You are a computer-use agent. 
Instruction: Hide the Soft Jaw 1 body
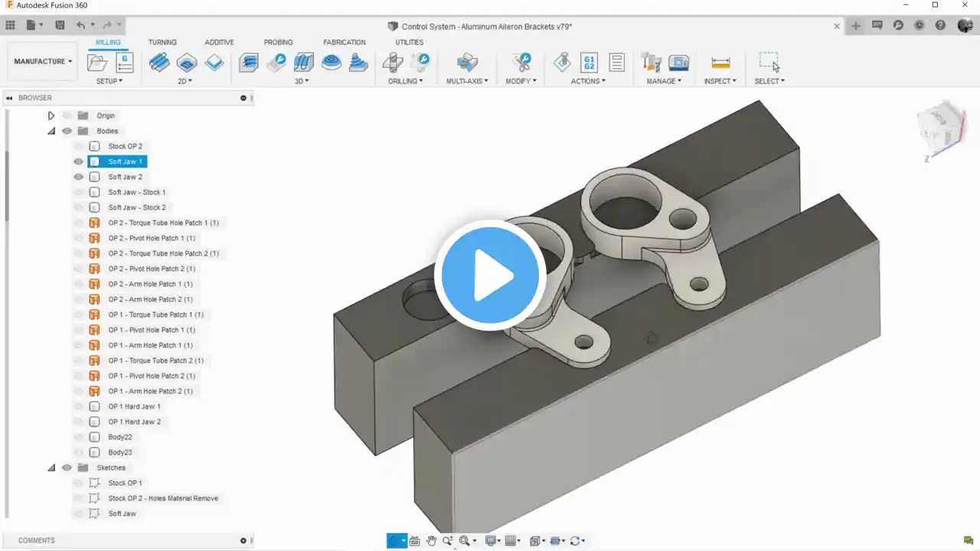click(78, 161)
